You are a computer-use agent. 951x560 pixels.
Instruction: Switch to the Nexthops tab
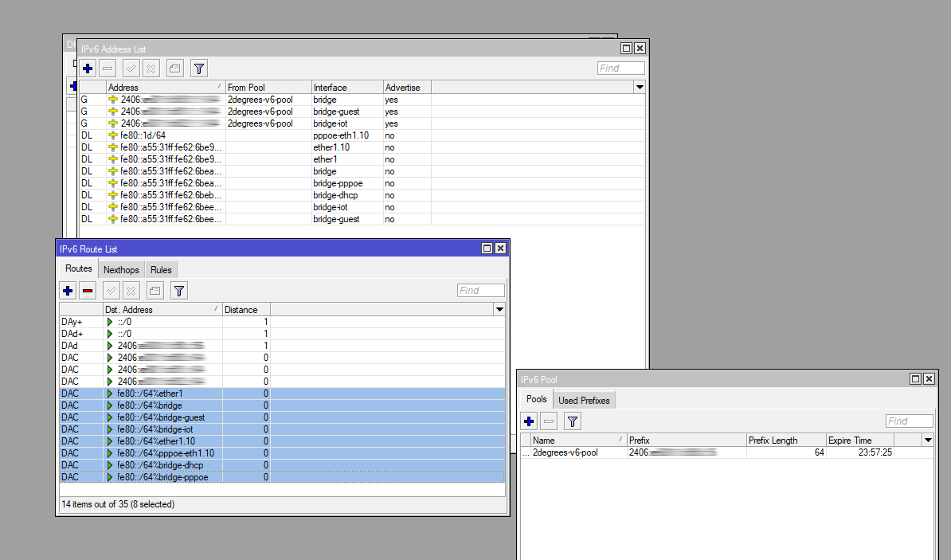(x=121, y=270)
